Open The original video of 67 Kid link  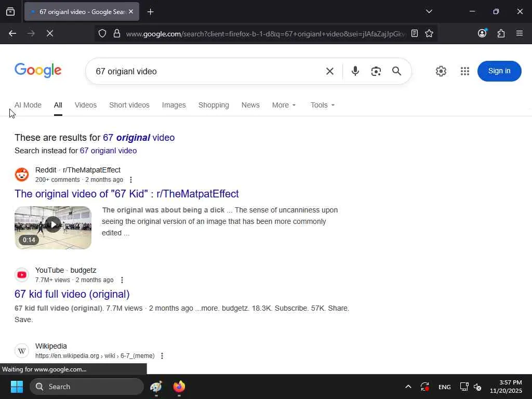(x=127, y=194)
